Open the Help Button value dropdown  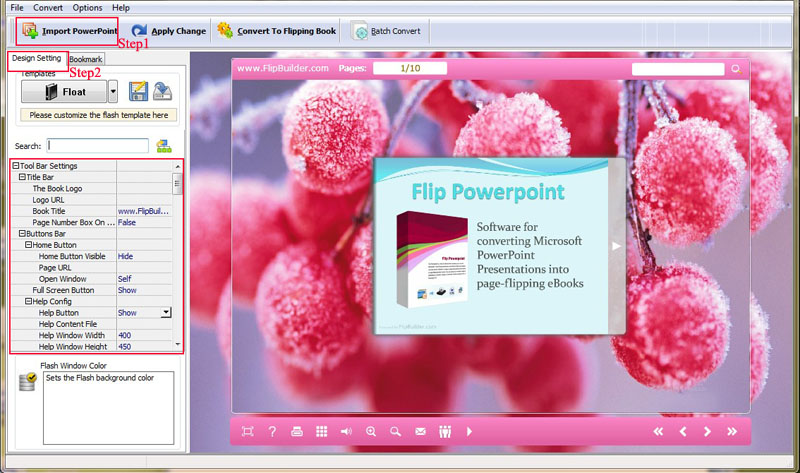pos(166,312)
